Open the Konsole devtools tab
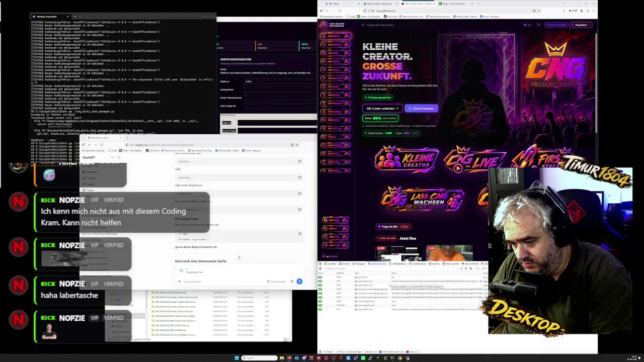644x362 pixels. (345, 263)
